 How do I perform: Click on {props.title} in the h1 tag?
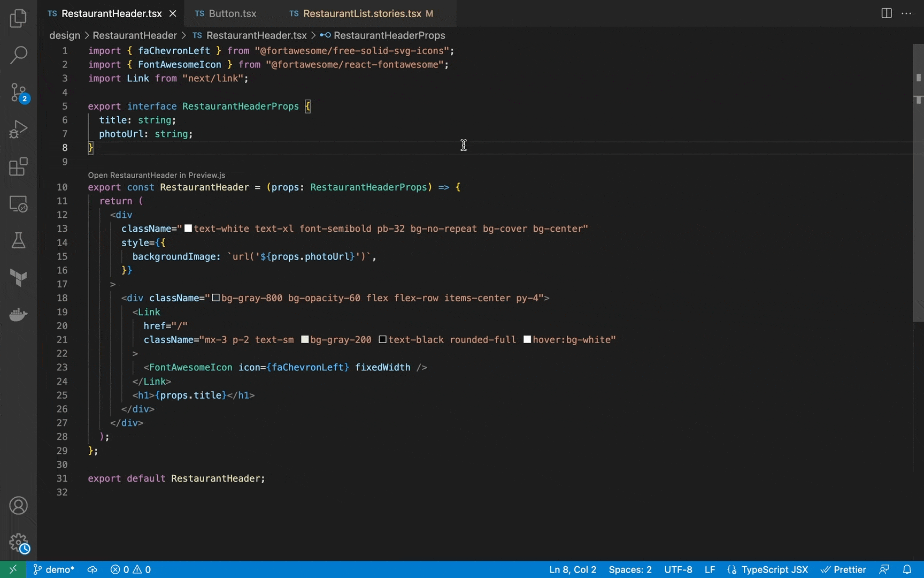click(x=191, y=395)
